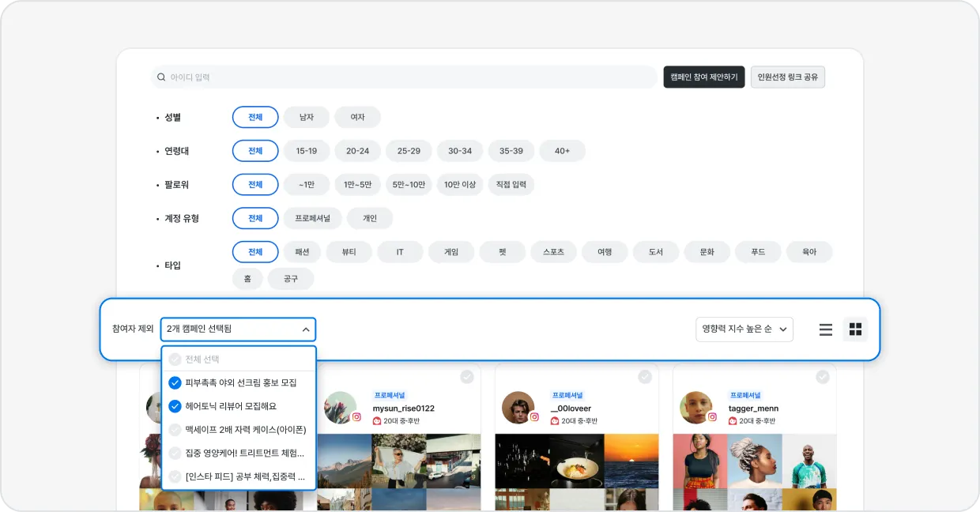Image resolution: width=980 pixels, height=512 pixels.
Task: Click 캠페인 참여 제안하기 button
Action: pyautogui.click(x=704, y=77)
